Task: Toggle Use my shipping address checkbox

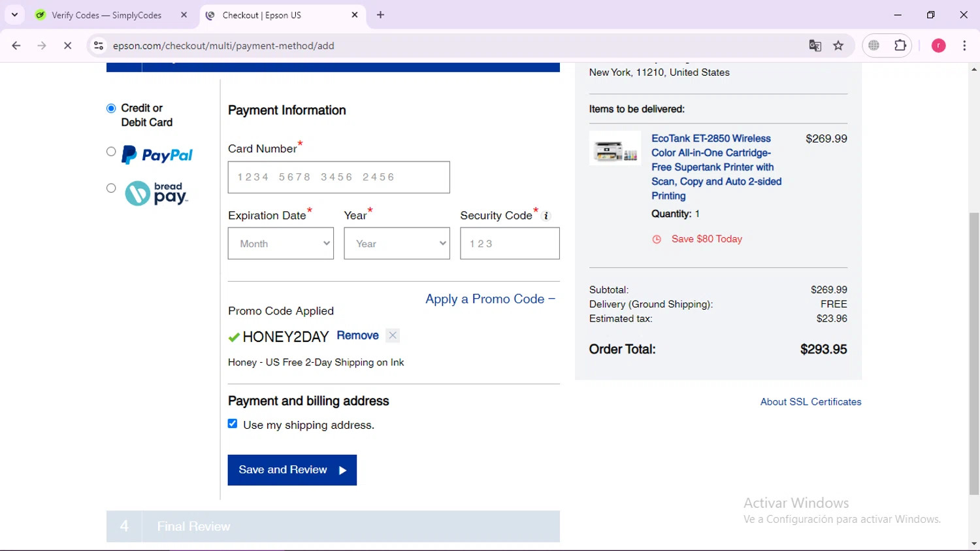Action: coord(233,424)
